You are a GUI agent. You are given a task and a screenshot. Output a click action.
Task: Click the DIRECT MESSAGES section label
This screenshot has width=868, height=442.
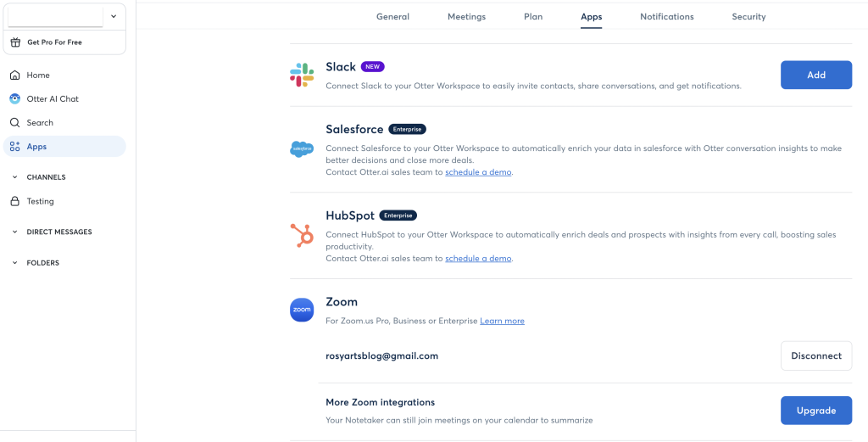tap(59, 232)
